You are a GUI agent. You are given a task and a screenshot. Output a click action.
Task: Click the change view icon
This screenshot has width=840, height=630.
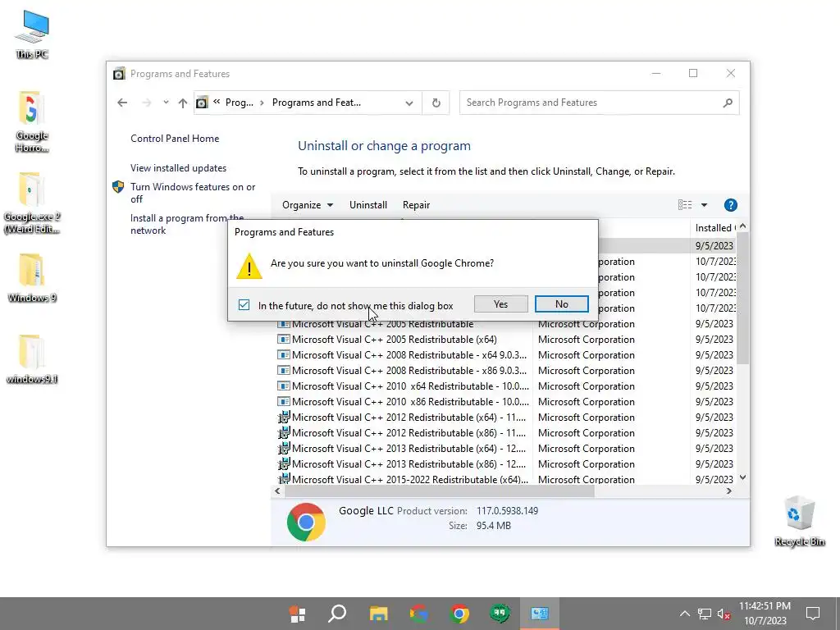pos(685,204)
